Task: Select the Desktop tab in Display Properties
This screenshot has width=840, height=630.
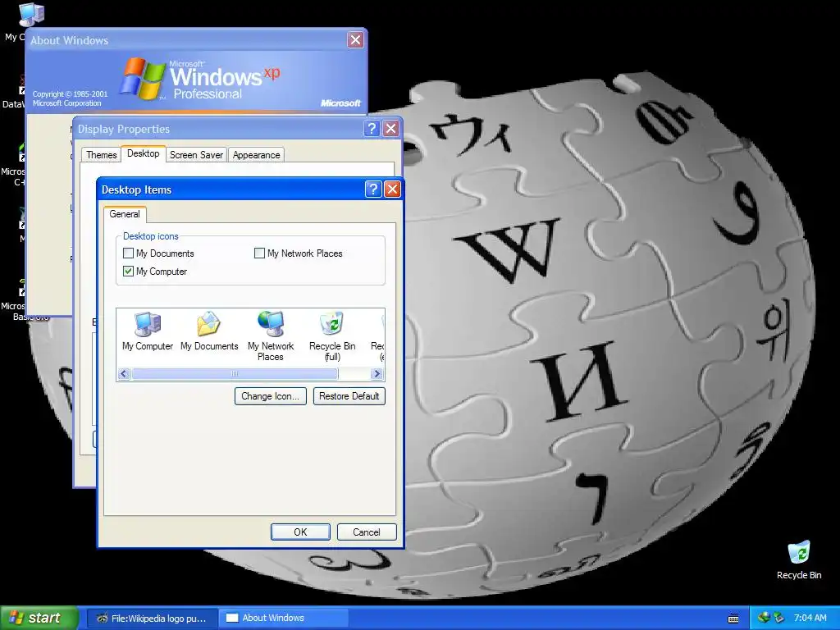Action: [x=143, y=153]
